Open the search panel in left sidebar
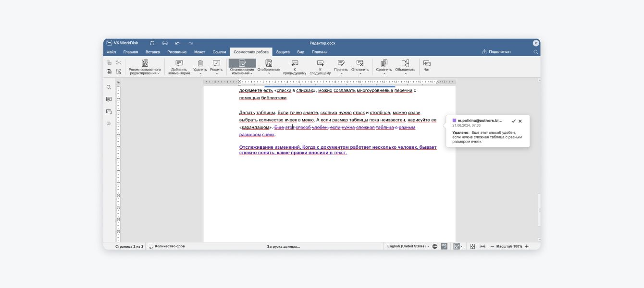This screenshot has width=644, height=288. pyautogui.click(x=109, y=87)
